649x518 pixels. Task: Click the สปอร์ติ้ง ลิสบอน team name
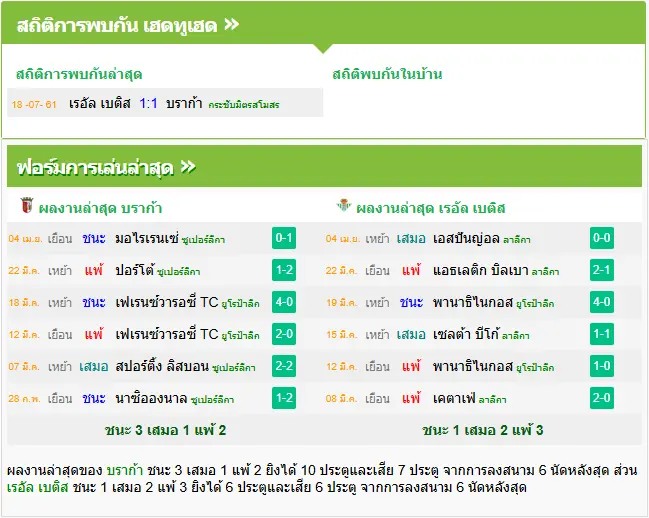pyautogui.click(x=162, y=366)
